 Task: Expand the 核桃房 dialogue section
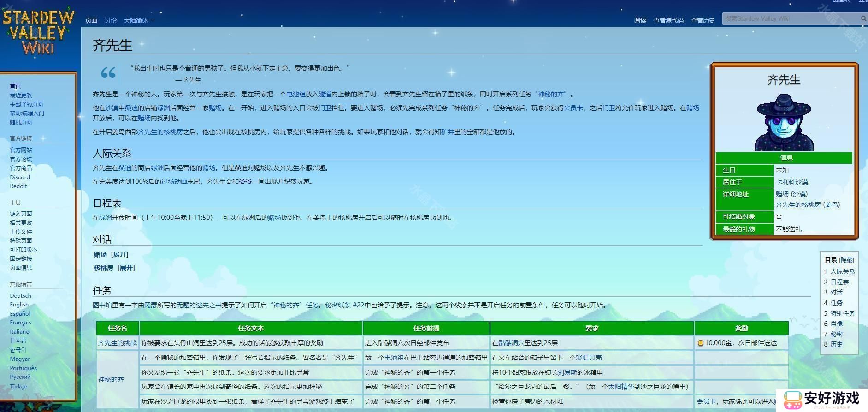click(126, 268)
